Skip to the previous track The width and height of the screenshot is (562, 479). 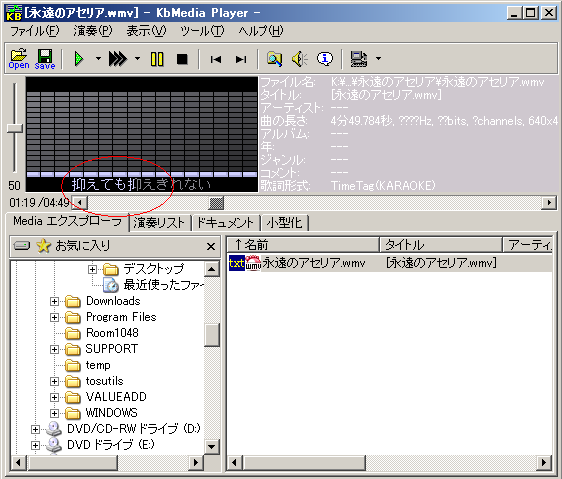[215, 59]
